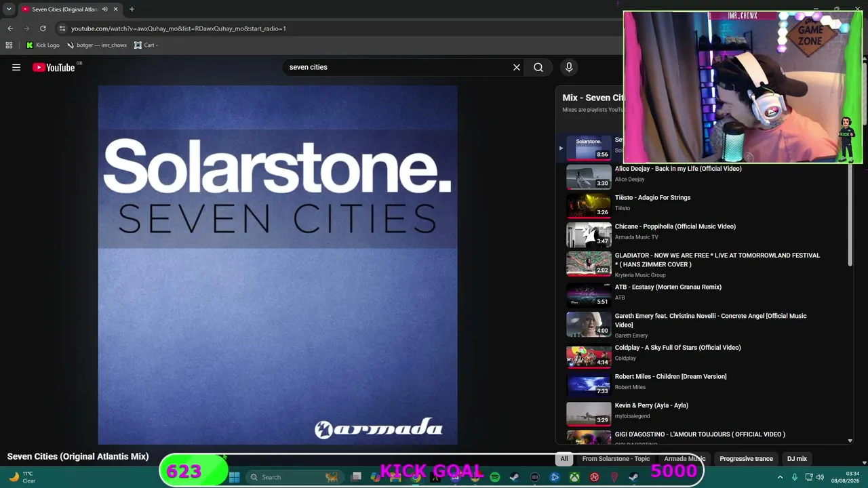The height and width of the screenshot is (488, 868).
Task: Go to the YouTube home logo
Action: point(54,67)
